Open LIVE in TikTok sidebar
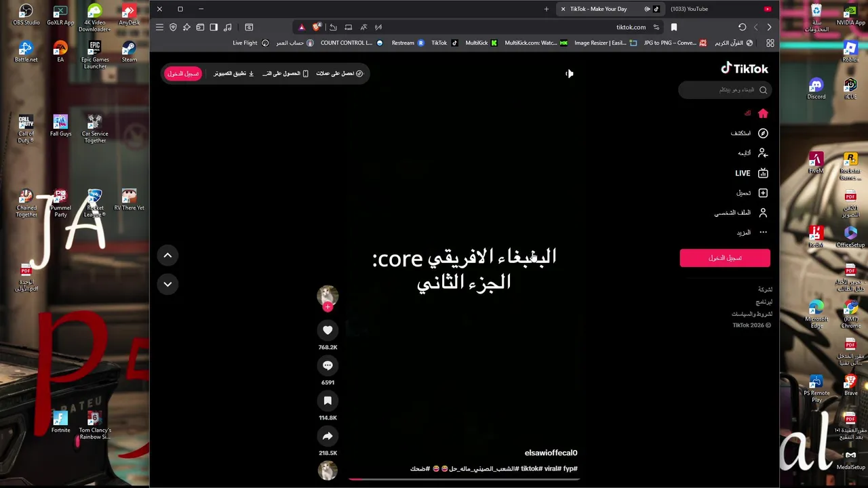The height and width of the screenshot is (488, 868). pyautogui.click(x=751, y=173)
